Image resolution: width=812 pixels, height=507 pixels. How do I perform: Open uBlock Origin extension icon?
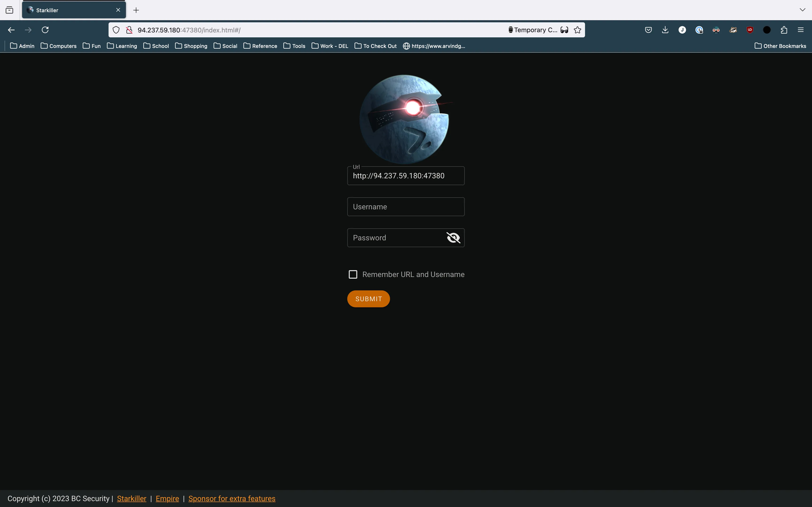click(x=750, y=30)
